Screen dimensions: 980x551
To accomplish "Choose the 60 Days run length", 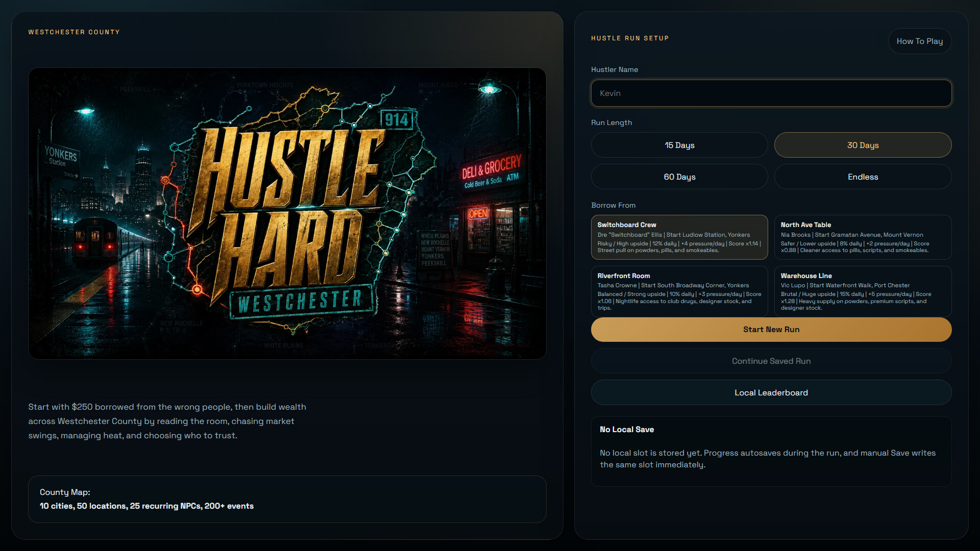I will pyautogui.click(x=679, y=177).
